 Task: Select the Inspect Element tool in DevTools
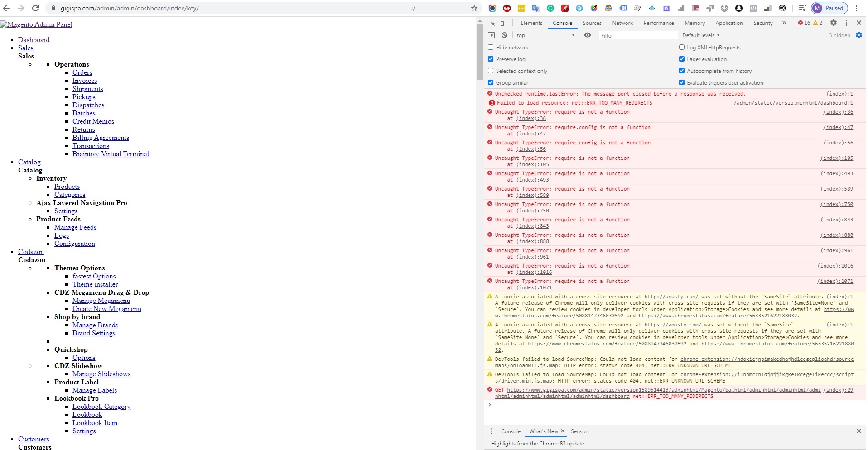coord(492,23)
